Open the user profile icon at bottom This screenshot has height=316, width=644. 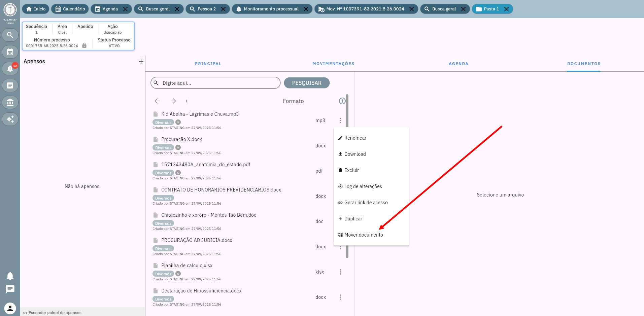pos(10,308)
